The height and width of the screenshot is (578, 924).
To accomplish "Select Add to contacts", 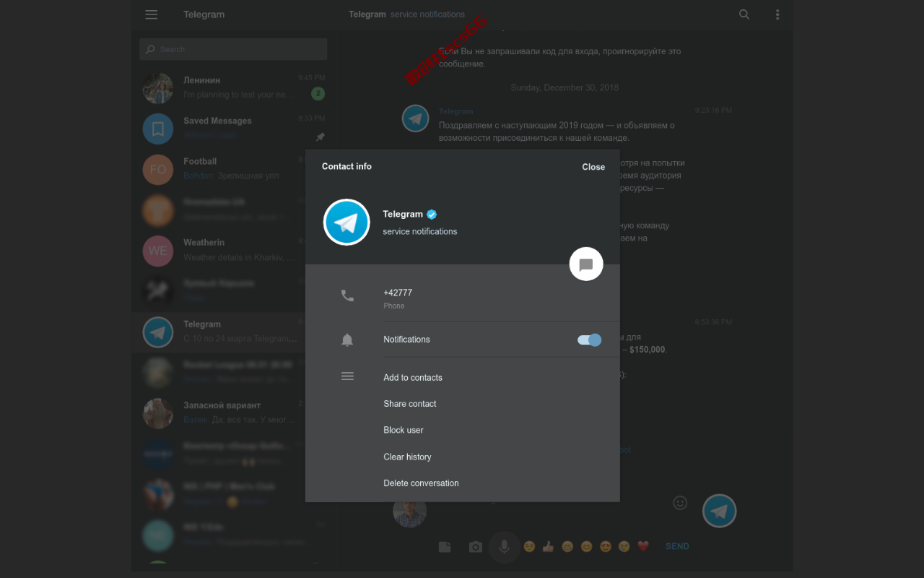I will tap(413, 377).
